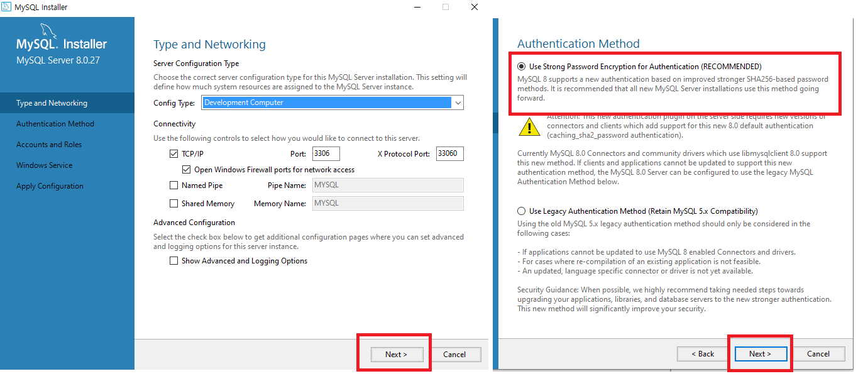Click the Advanced Configuration section label
Image resolution: width=868 pixels, height=381 pixels.
(x=194, y=223)
